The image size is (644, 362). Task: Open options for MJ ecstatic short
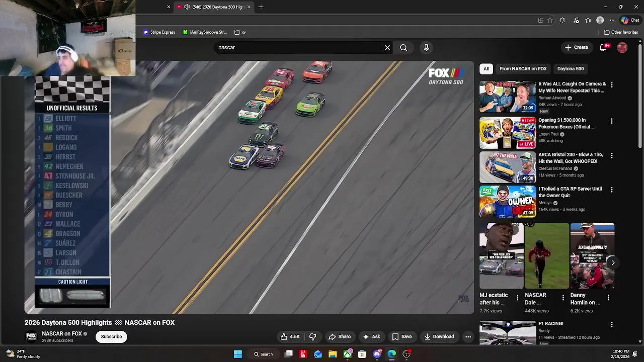pos(517,298)
